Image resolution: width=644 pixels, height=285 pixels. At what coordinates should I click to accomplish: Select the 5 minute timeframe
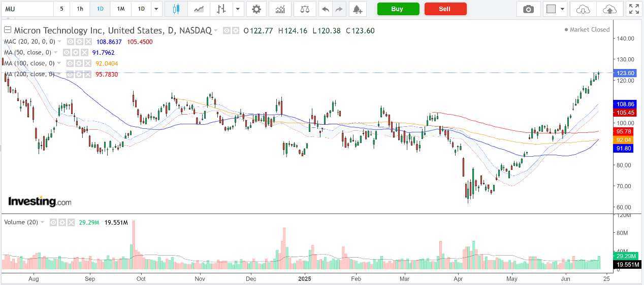point(61,9)
